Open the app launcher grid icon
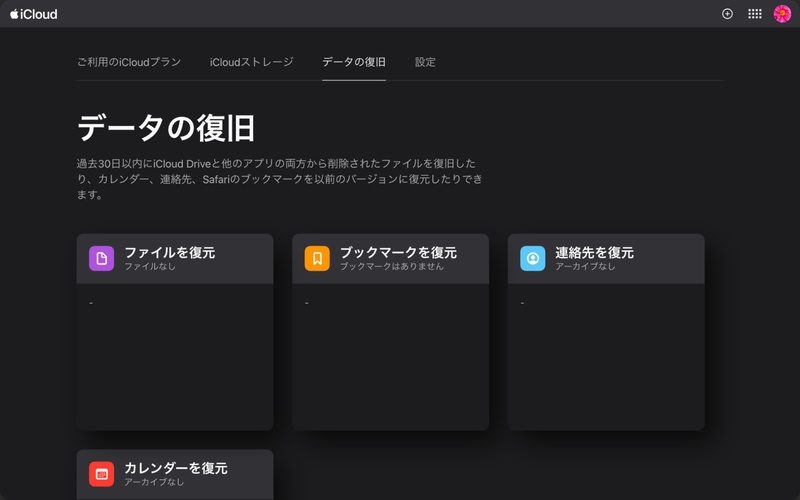 click(755, 14)
